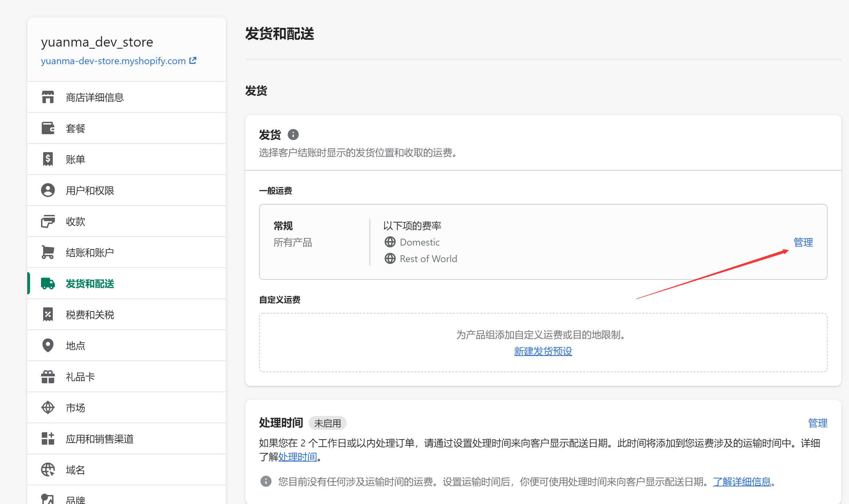
Task: Click the 常规 profile title
Action: point(283,226)
